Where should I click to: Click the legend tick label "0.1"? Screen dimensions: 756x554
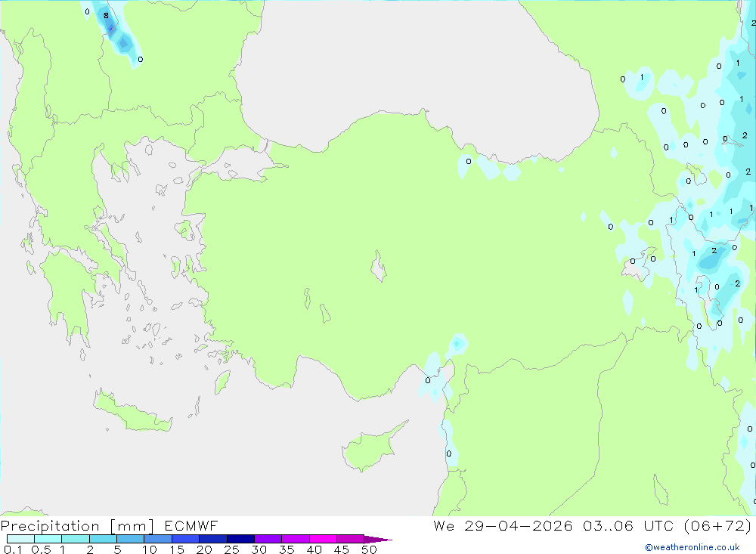13,549
